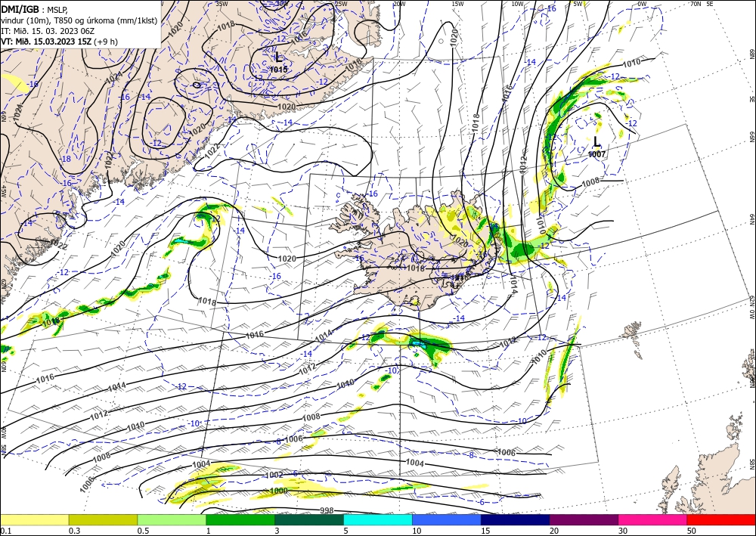
Task: Click the '70N 5E' corner label
Action: point(702,4)
